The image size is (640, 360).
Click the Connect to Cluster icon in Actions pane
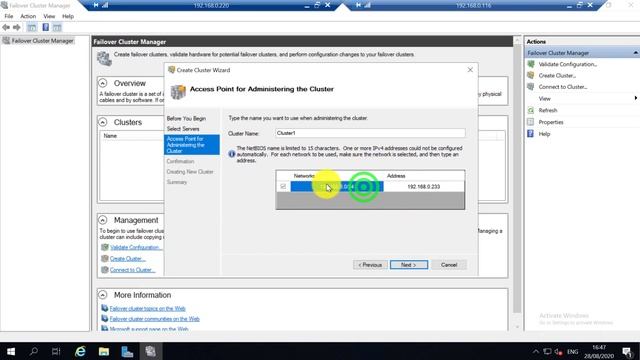tap(531, 87)
